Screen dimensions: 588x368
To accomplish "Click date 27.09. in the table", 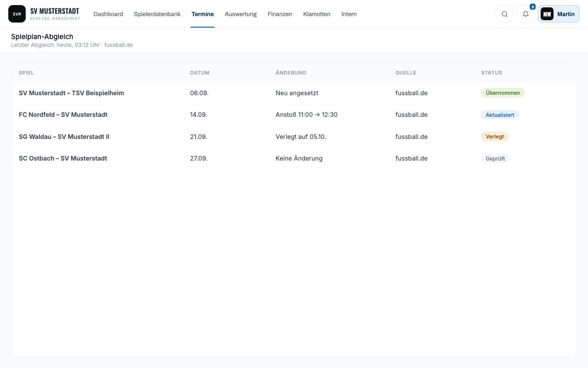I will [199, 158].
